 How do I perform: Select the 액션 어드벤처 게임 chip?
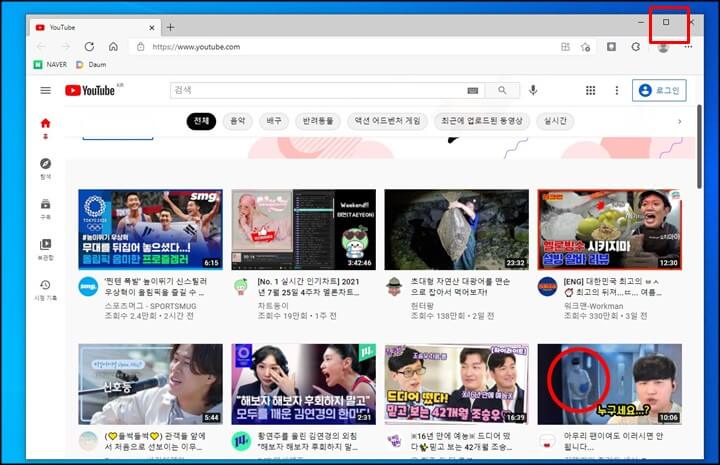387,121
